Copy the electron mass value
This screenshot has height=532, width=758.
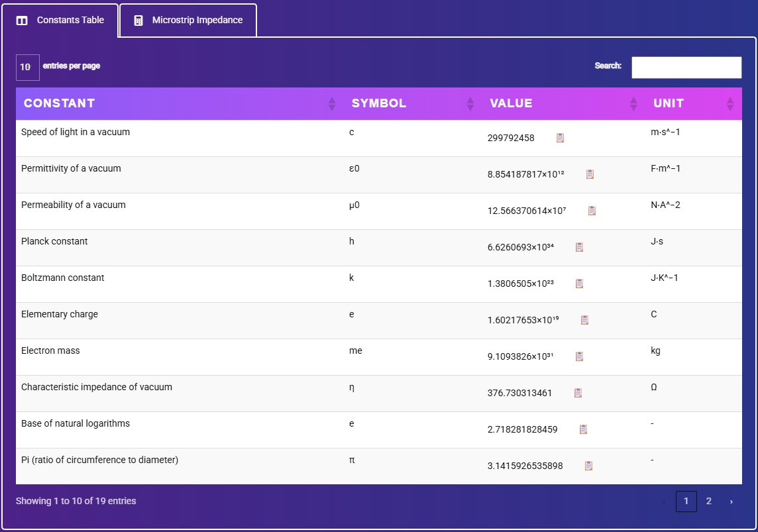point(579,356)
